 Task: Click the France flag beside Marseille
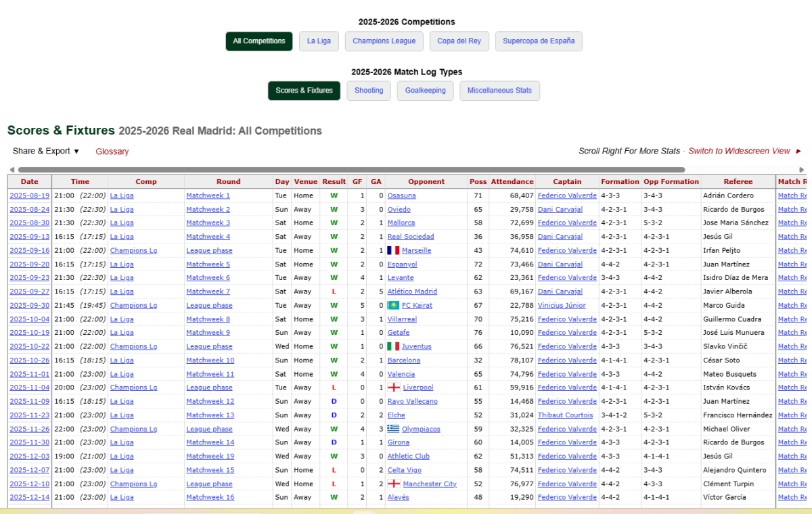(x=393, y=250)
